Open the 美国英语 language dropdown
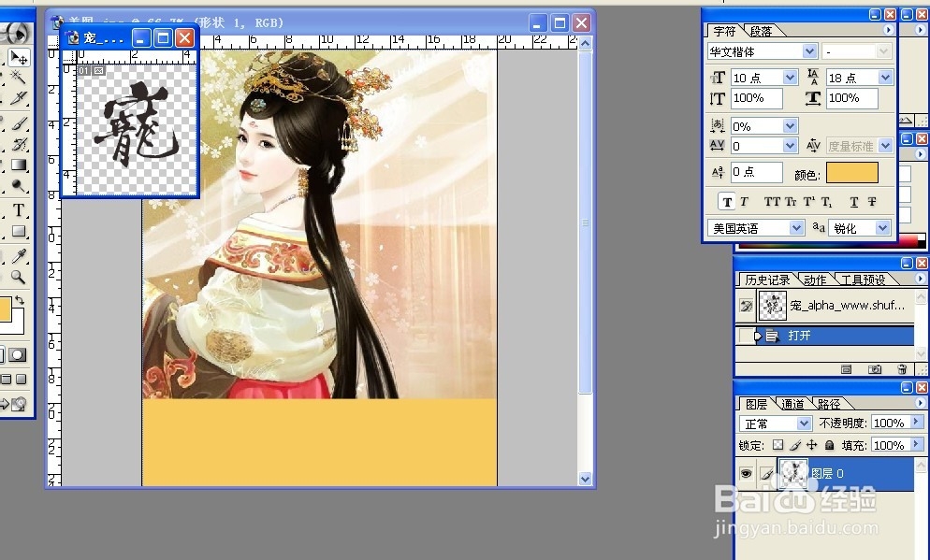The image size is (930, 560). pos(796,228)
